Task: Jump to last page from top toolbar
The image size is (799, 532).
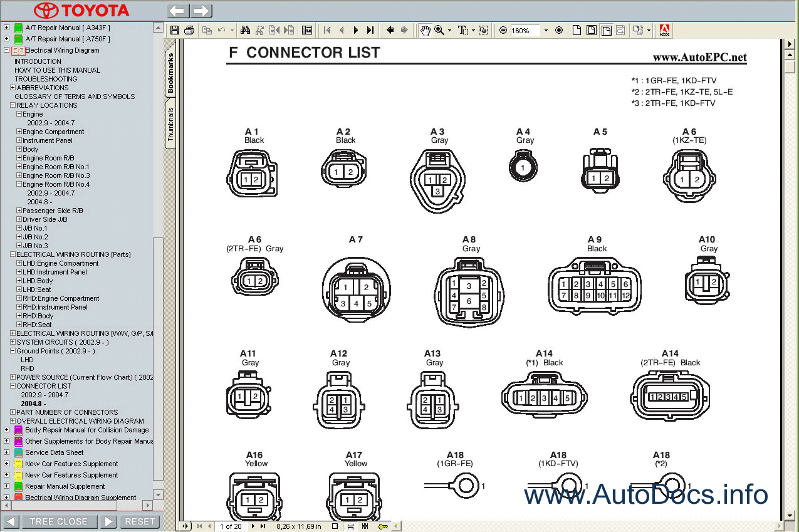Action: 370,30
